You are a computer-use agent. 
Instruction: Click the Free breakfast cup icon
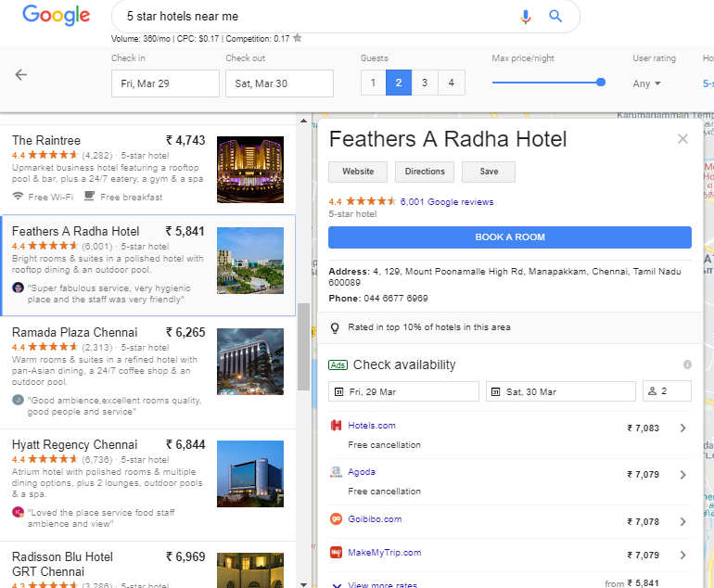pyautogui.click(x=89, y=197)
